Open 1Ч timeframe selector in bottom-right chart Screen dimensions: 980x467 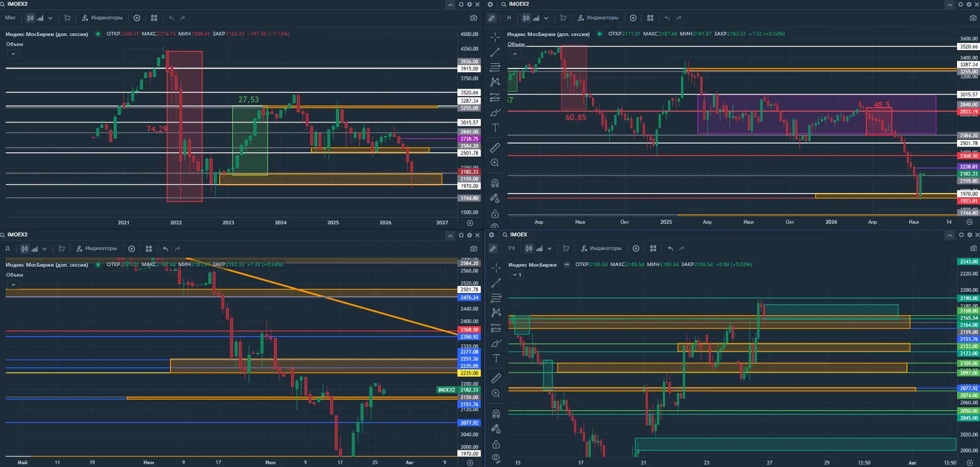[x=511, y=248]
